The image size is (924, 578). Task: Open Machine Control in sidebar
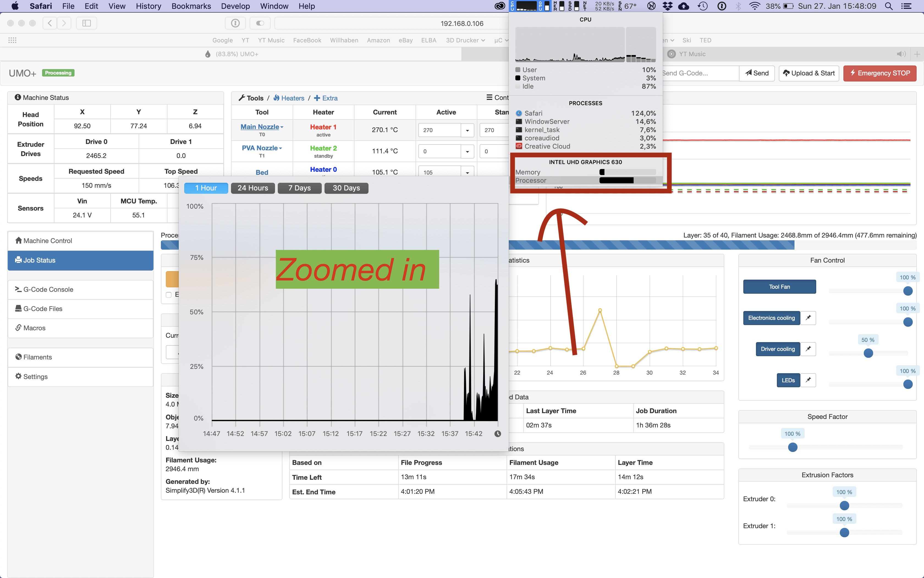[x=81, y=241]
